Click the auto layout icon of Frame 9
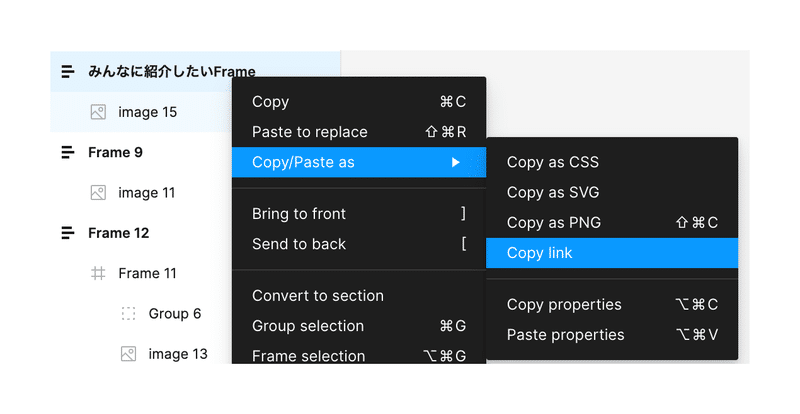800x414 pixels. click(68, 152)
